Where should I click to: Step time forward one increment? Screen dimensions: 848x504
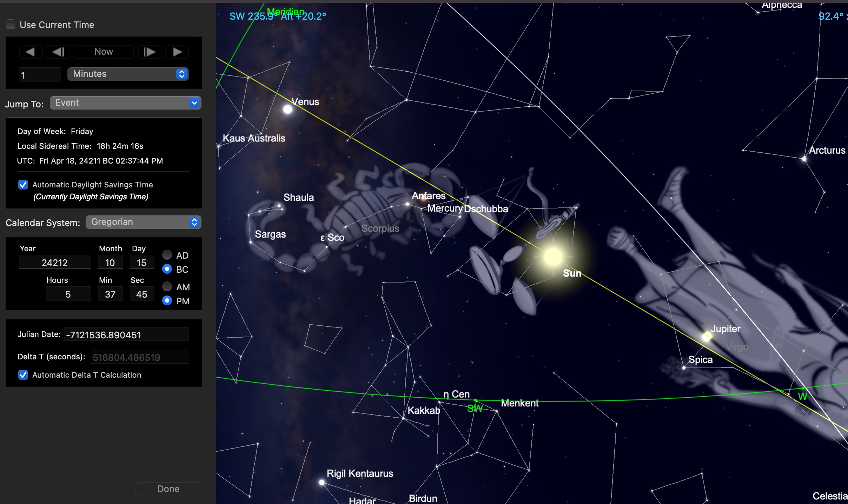click(150, 52)
